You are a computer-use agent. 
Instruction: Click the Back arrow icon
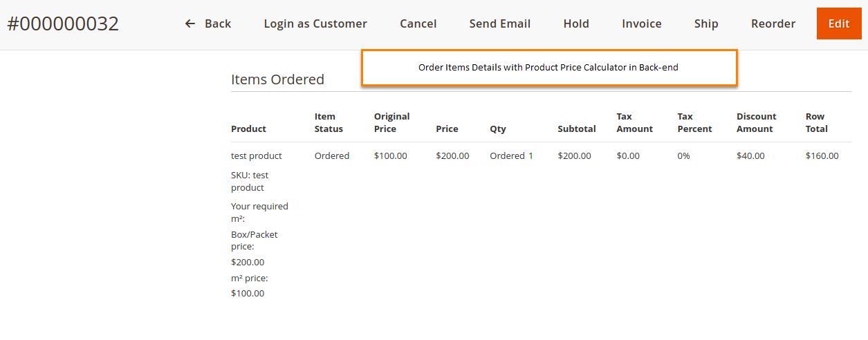click(x=190, y=23)
